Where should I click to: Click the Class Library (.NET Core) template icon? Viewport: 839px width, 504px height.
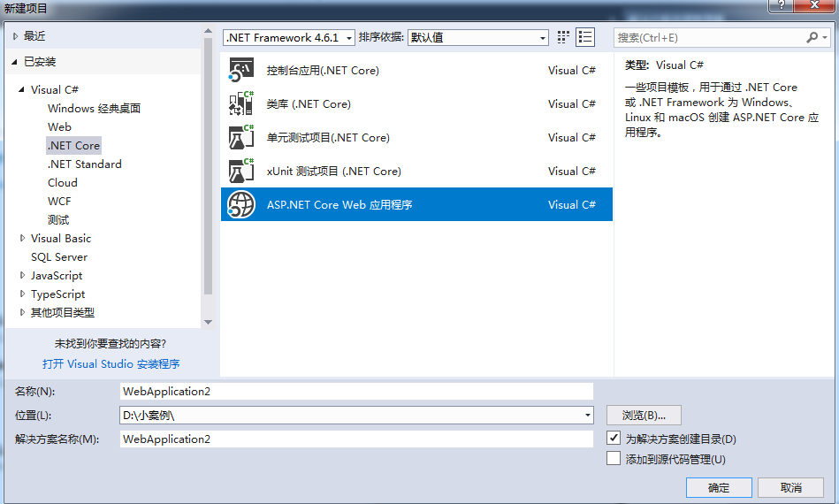point(240,103)
